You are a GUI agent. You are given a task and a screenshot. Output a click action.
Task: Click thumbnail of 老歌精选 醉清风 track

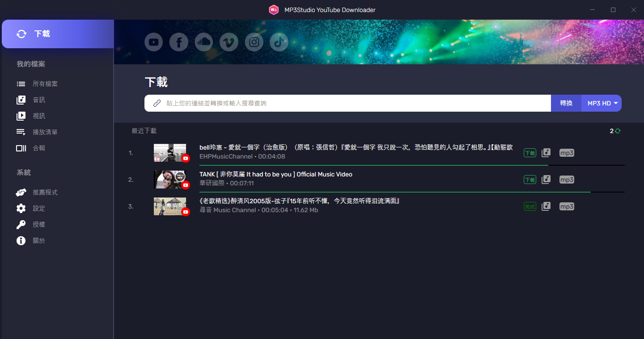pyautogui.click(x=170, y=206)
